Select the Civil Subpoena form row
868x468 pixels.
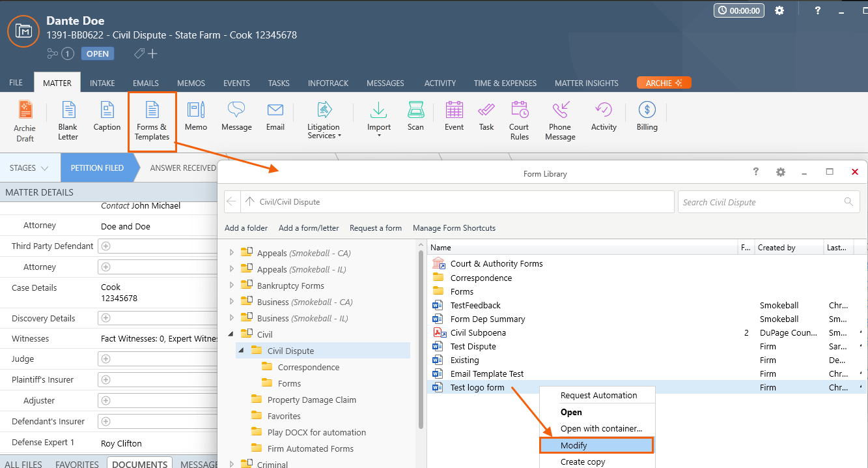(647, 332)
